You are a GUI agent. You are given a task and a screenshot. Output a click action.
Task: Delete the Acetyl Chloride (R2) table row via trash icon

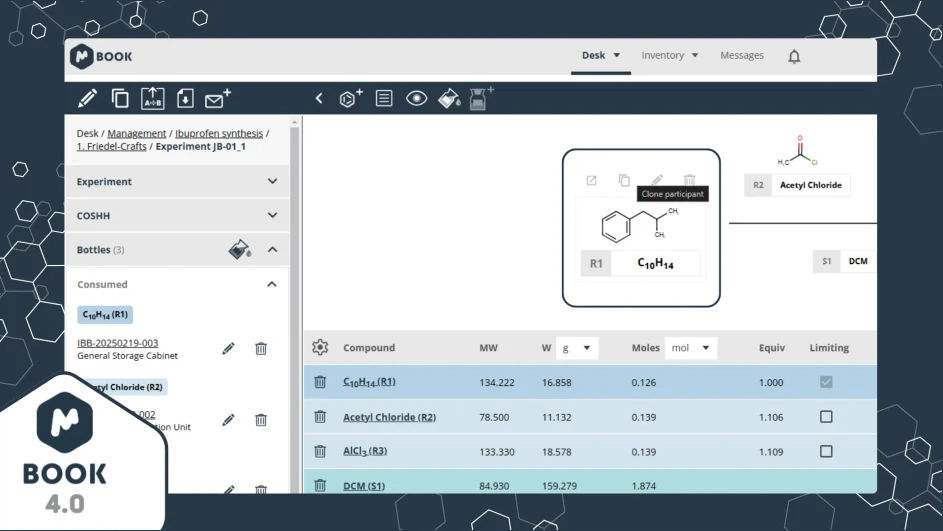coord(320,417)
